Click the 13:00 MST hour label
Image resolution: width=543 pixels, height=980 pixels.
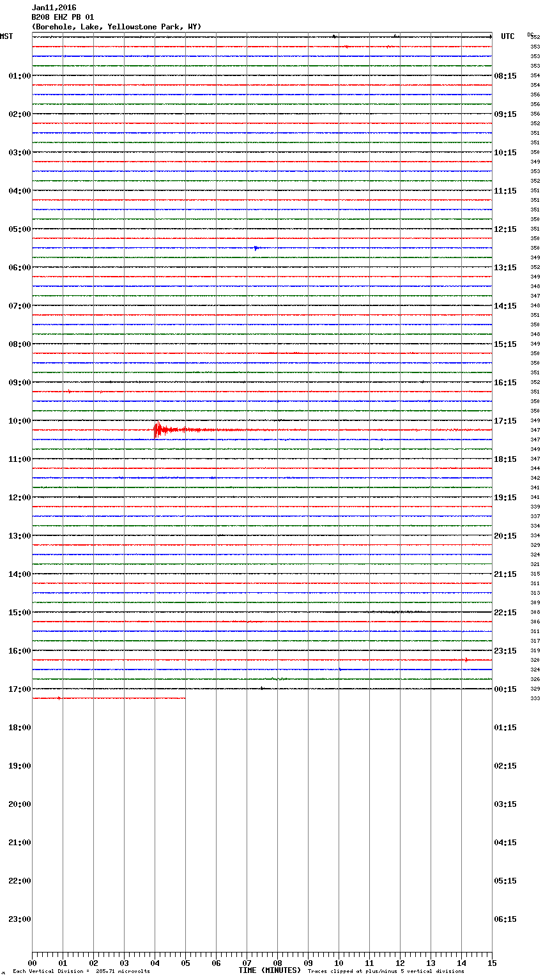click(x=20, y=536)
